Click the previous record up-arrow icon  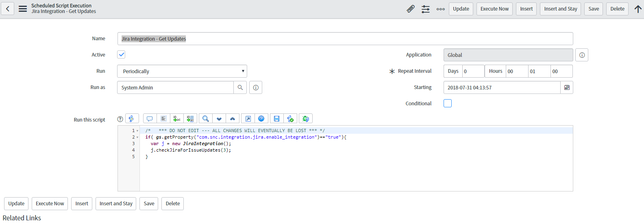(638, 9)
